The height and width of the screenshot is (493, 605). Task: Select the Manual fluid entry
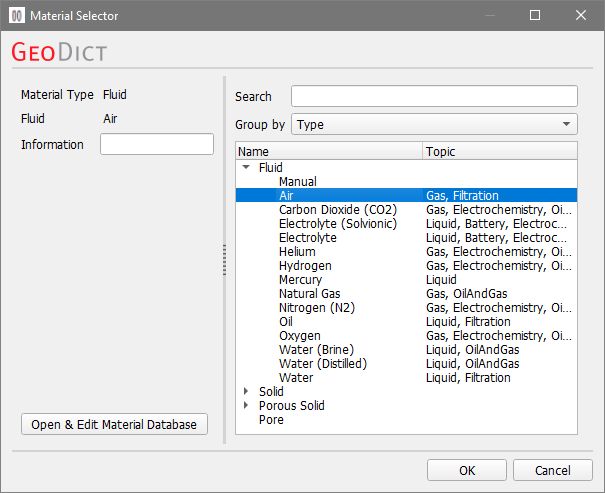298,181
